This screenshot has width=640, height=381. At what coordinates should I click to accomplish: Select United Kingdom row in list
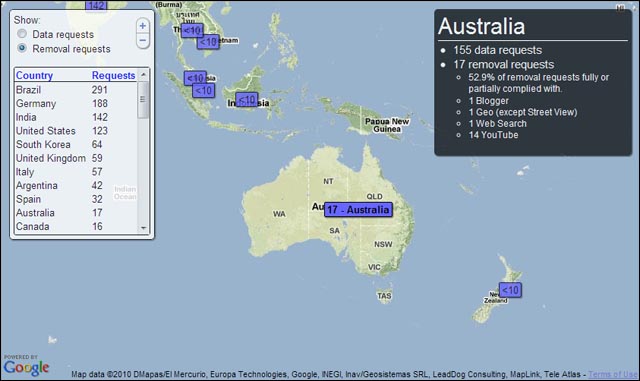(x=76, y=158)
